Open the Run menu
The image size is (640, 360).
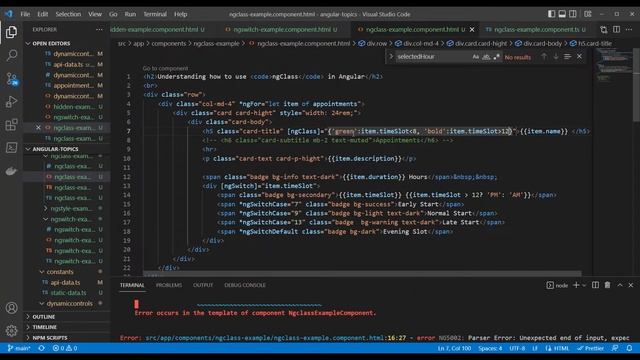[130, 14]
